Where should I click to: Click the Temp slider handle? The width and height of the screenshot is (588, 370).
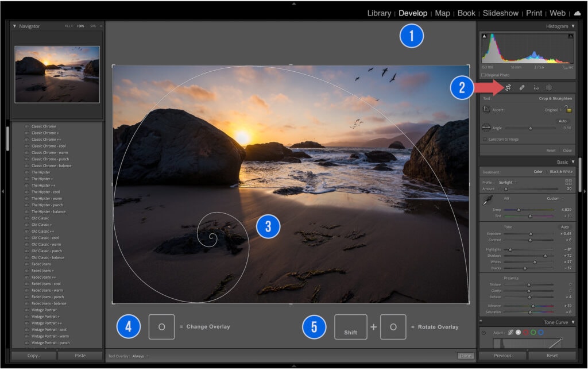[519, 210]
